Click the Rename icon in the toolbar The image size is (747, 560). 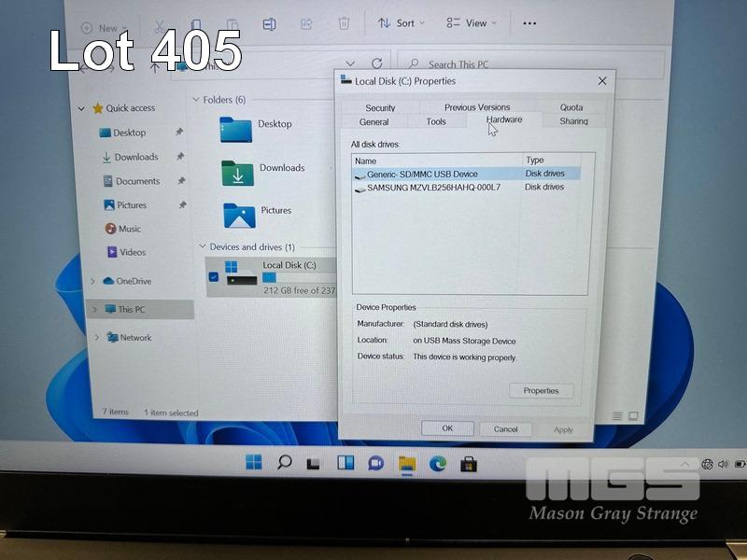[269, 23]
